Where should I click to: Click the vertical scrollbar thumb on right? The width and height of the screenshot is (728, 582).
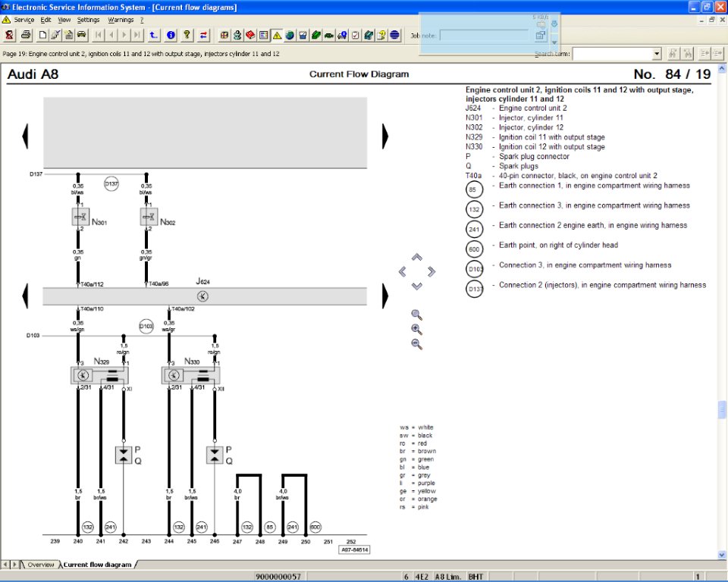722,409
